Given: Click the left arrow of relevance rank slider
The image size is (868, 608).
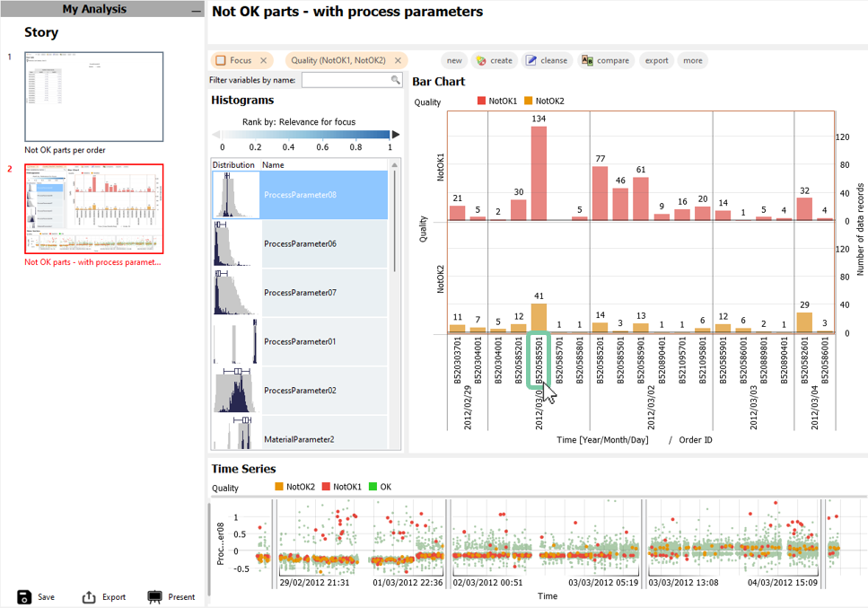Looking at the screenshot, I should point(216,134).
